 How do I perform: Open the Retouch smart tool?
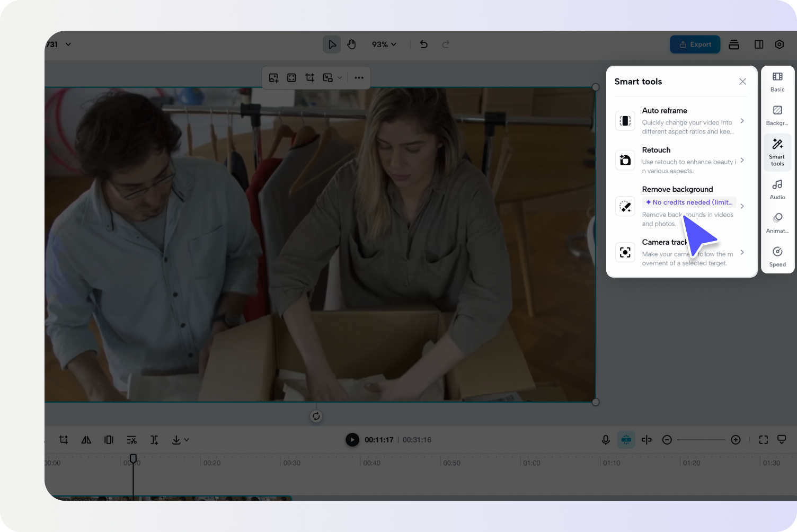pos(681,159)
